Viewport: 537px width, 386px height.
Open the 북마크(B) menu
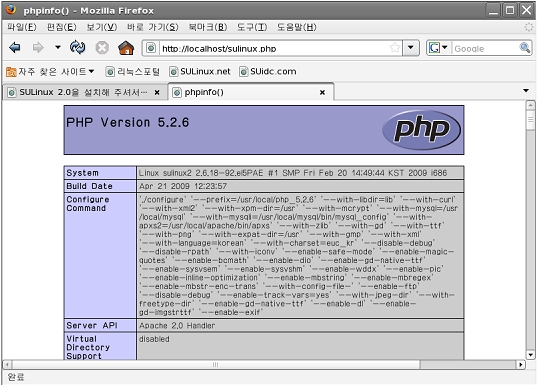tap(208, 27)
